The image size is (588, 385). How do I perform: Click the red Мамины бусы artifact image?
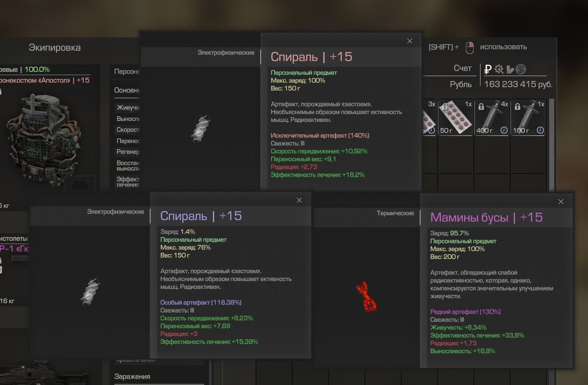pyautogui.click(x=366, y=296)
